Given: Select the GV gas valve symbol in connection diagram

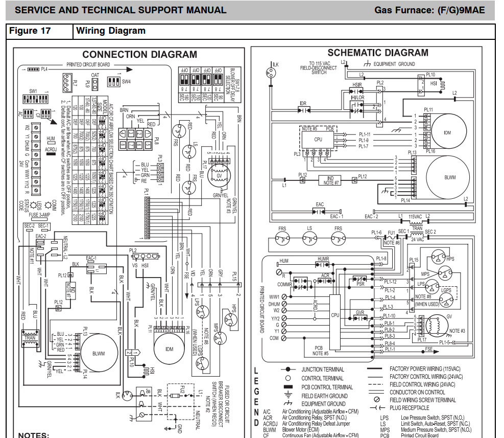Looking at the screenshot, I should pyautogui.click(x=219, y=176).
